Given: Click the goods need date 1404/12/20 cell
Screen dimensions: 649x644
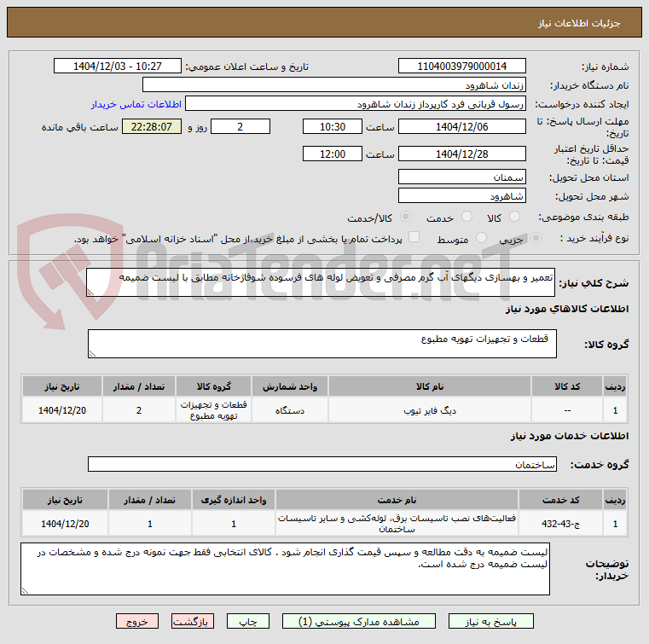Looking at the screenshot, I should (62, 410).
